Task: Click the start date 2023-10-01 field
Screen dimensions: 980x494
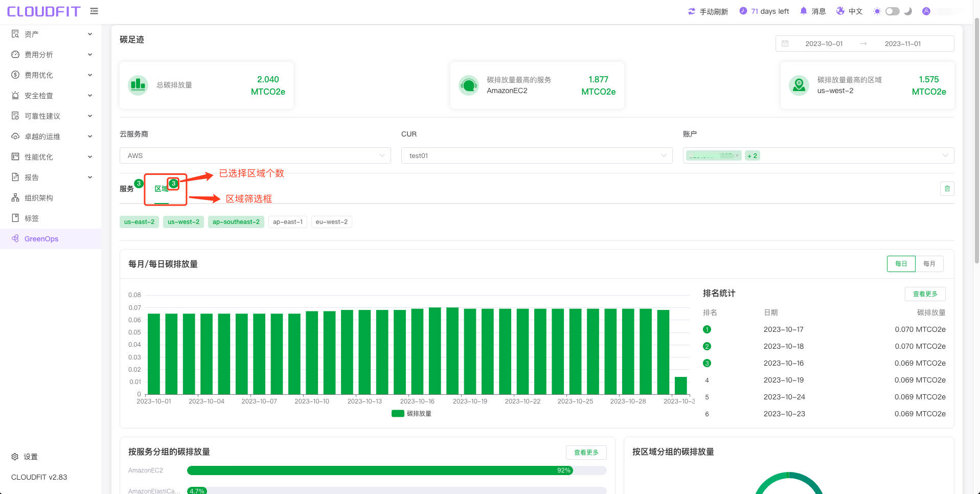Action: [824, 43]
